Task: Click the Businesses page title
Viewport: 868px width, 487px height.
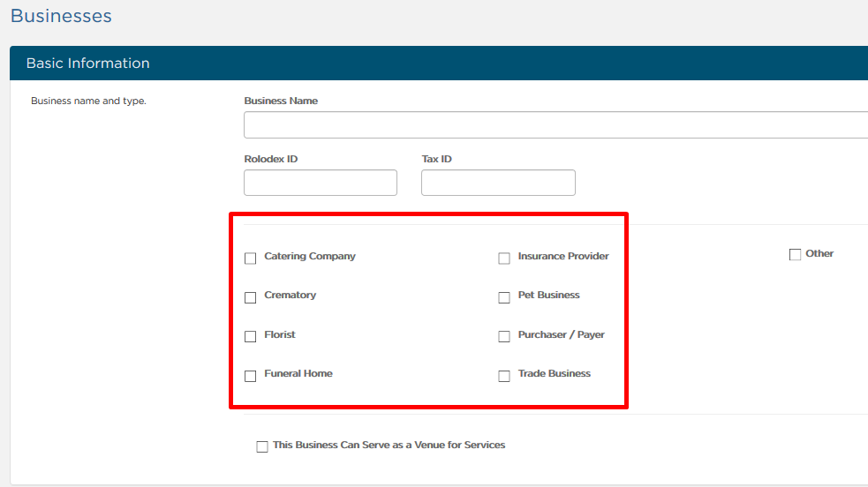Action: tap(61, 16)
